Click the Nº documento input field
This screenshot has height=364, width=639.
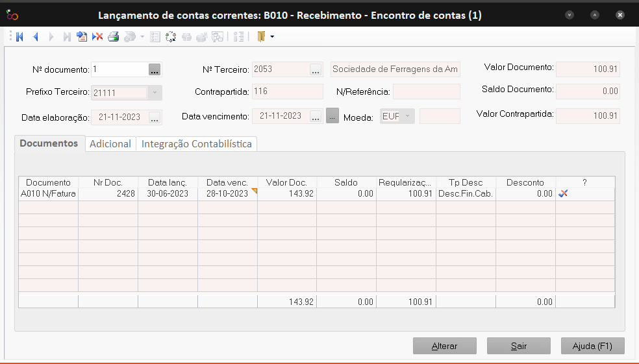click(x=119, y=69)
